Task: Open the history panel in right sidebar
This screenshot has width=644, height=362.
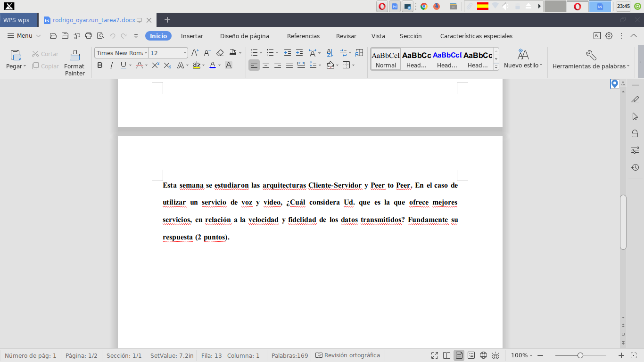Action: 635,167
